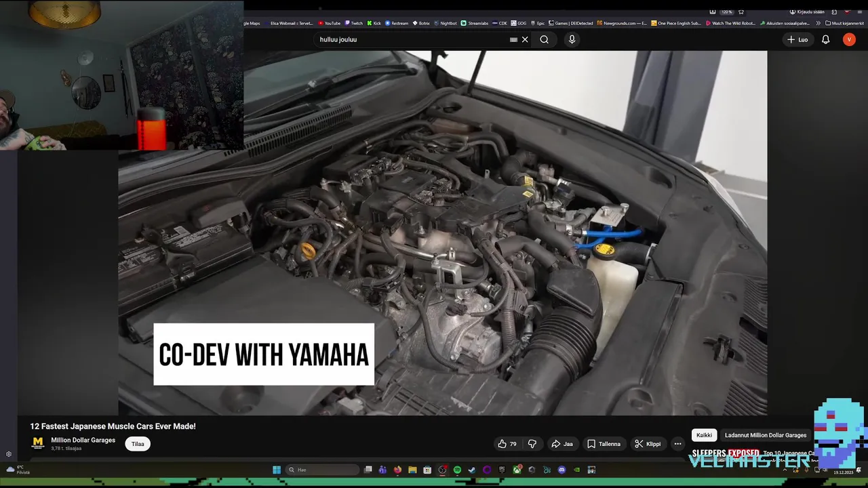Open Botrix bookmark
The height and width of the screenshot is (488, 868).
point(421,23)
